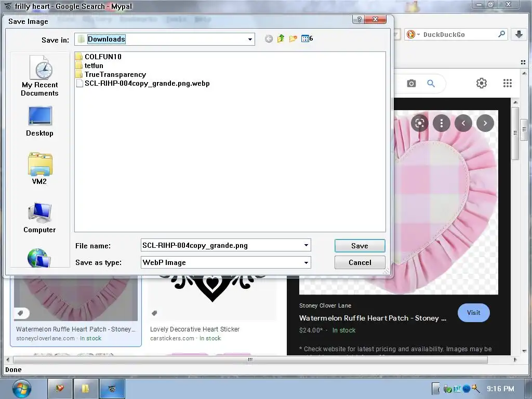The height and width of the screenshot is (399, 532).
Task: Click Google Lens icon on preview image
Action: click(x=420, y=123)
